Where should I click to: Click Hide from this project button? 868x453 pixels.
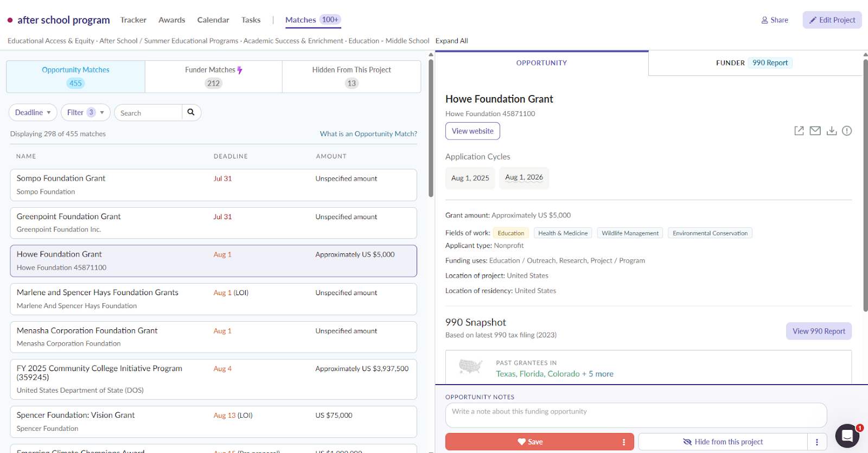click(723, 442)
